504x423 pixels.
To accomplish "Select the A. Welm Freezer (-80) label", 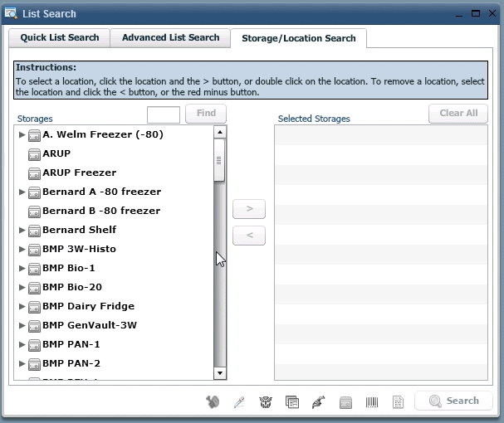I will (x=103, y=134).
